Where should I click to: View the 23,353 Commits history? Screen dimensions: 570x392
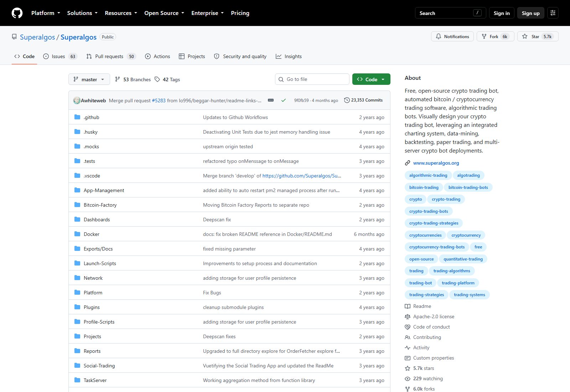[363, 100]
